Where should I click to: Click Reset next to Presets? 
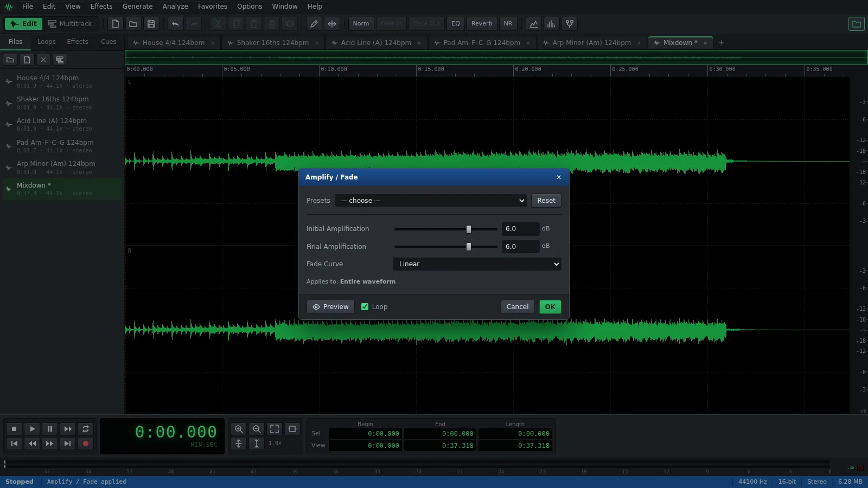[x=546, y=201]
